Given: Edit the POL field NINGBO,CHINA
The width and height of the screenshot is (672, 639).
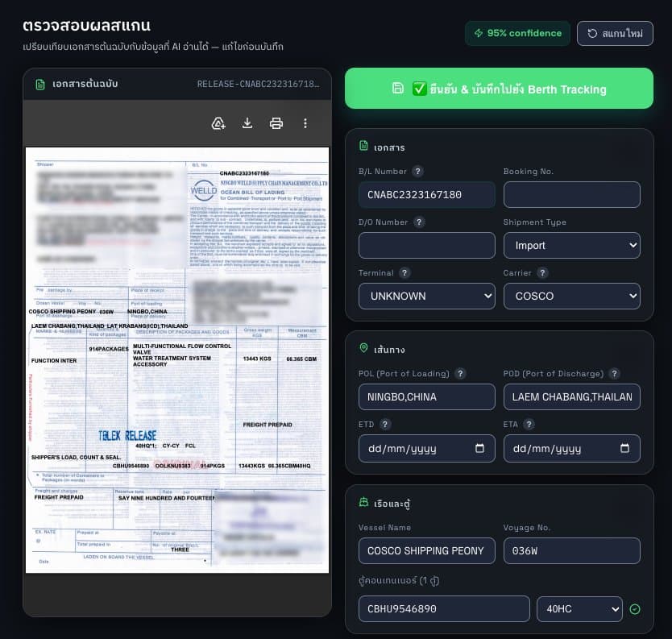Looking at the screenshot, I should (x=427, y=397).
